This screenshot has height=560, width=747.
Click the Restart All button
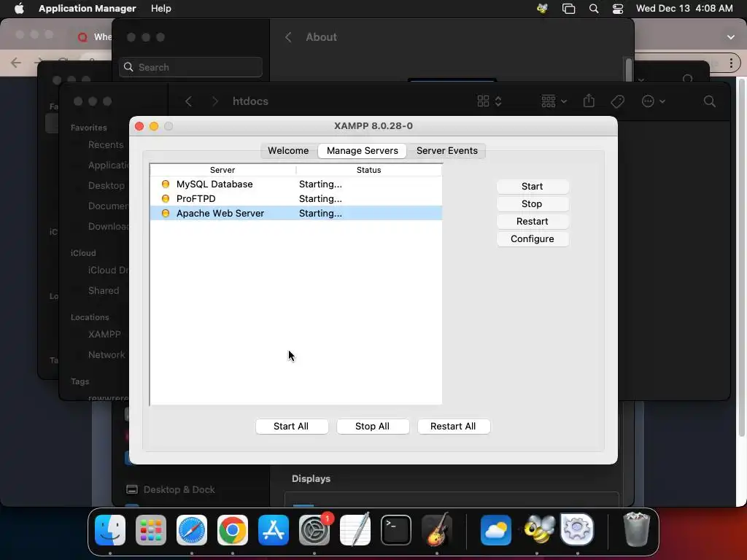tap(453, 426)
